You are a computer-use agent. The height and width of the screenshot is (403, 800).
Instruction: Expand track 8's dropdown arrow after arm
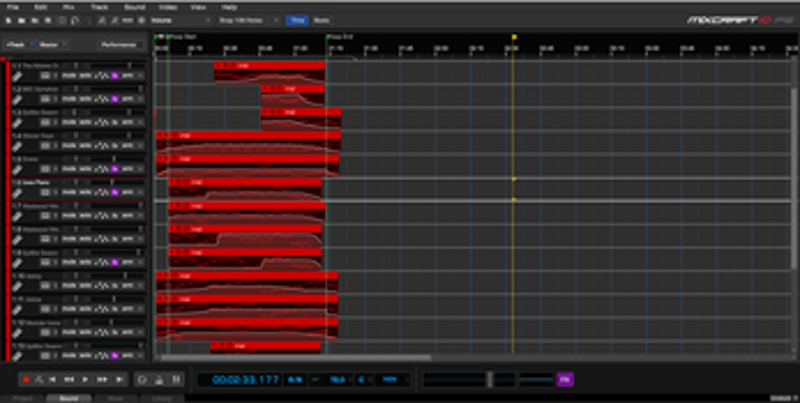(140, 239)
